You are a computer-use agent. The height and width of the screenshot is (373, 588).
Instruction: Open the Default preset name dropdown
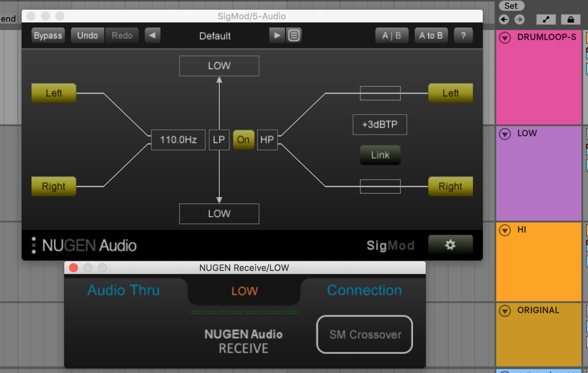(x=215, y=36)
